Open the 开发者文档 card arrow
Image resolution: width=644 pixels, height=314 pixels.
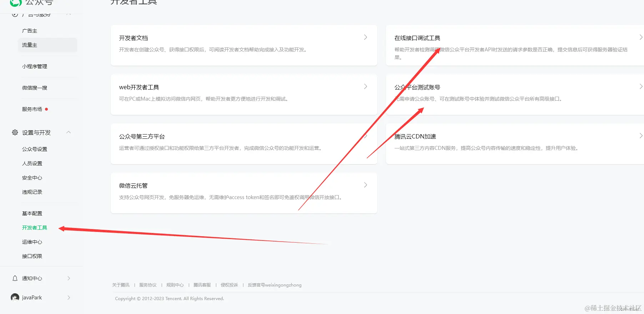click(366, 37)
